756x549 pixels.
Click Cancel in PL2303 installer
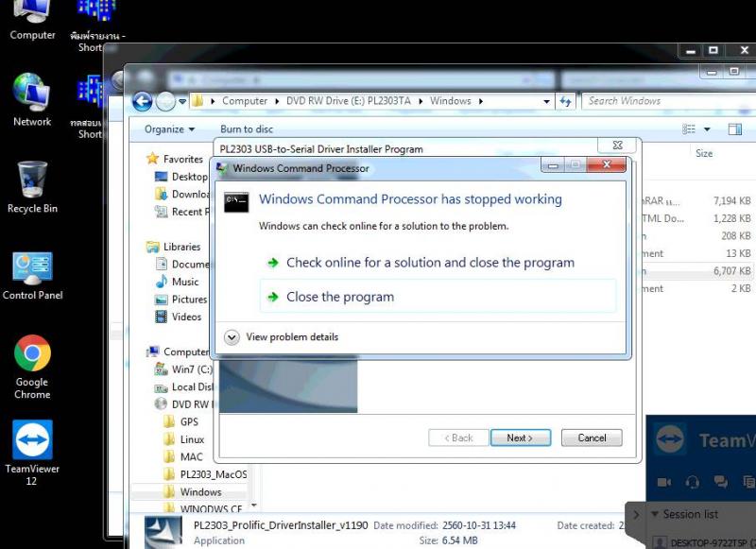592,438
